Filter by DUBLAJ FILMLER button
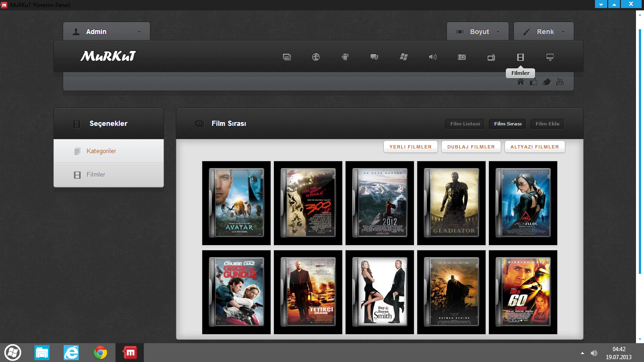644x362 pixels. [x=471, y=147]
